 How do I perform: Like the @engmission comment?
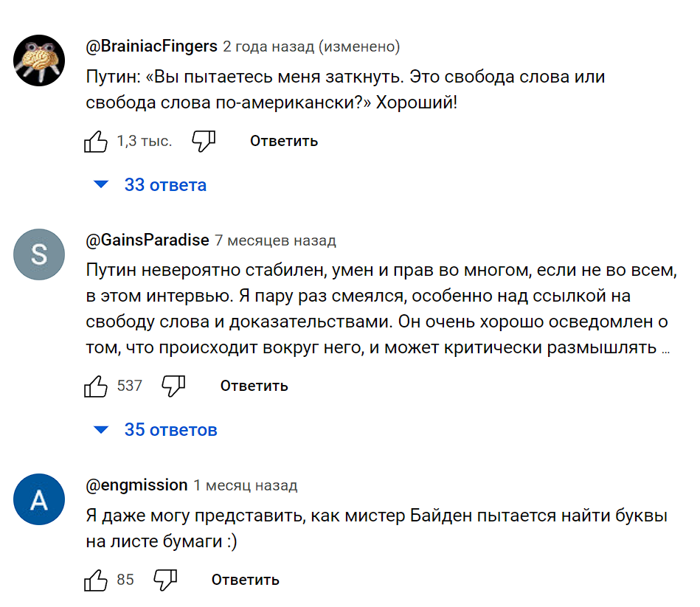tap(96, 580)
